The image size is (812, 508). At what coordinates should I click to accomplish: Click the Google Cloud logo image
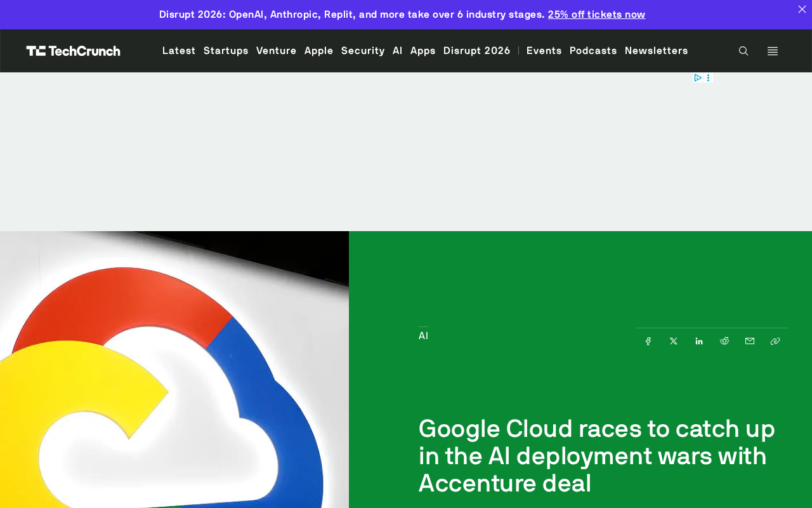[174, 370]
